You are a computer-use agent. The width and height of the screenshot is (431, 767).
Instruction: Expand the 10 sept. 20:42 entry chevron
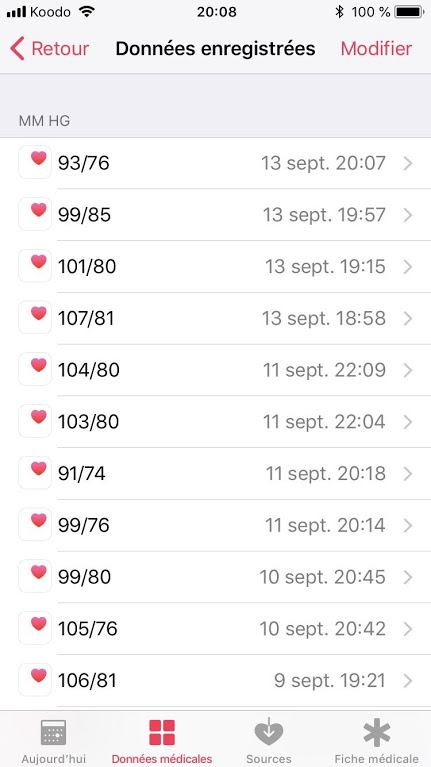coord(408,629)
